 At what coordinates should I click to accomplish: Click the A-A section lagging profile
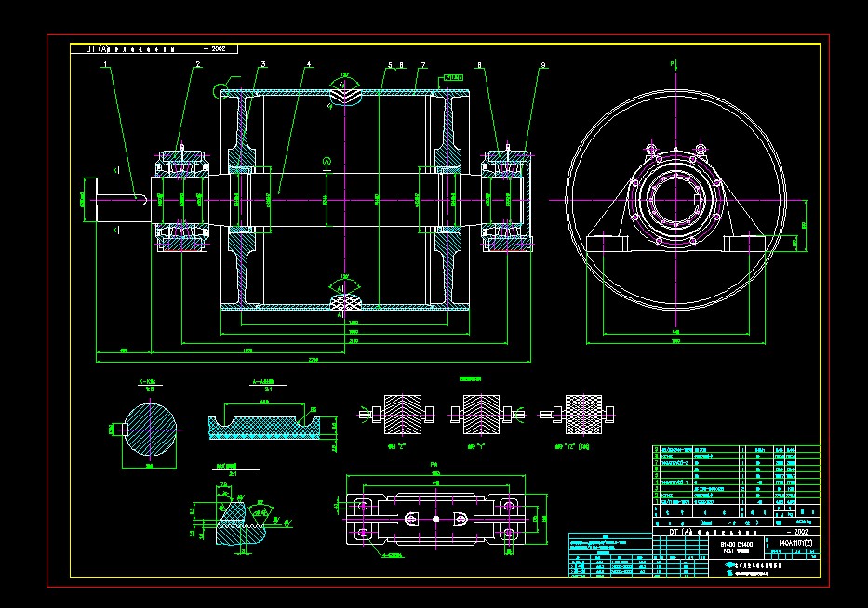[x=270, y=421]
